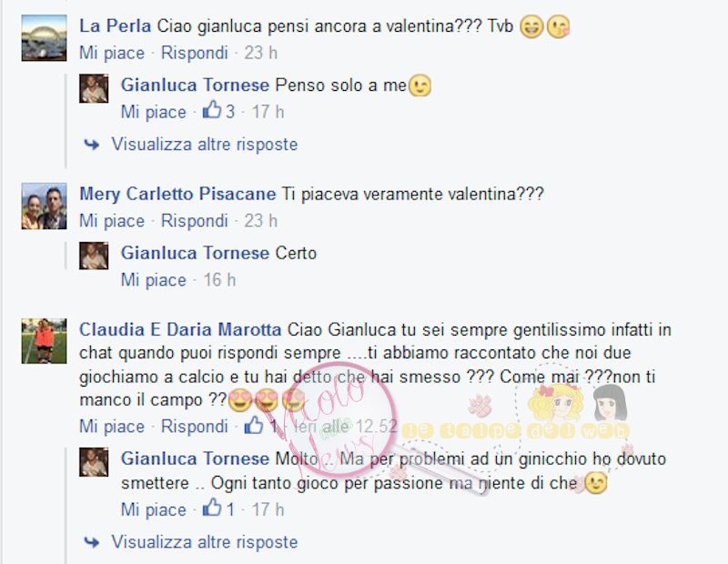Click the '23 h' timestamp on La Perla's comment
The image size is (728, 564).
click(x=260, y=53)
